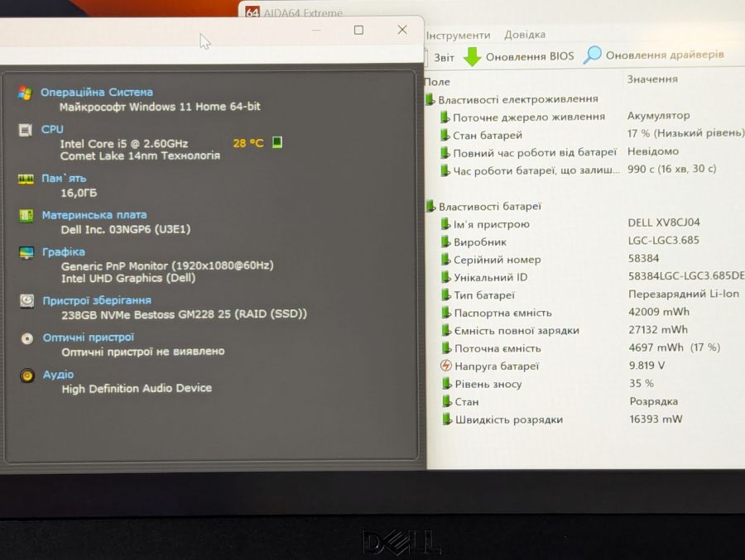The height and width of the screenshot is (560, 745).
Task: Click the battery icon beside Тип батареї
Action: 445,294
